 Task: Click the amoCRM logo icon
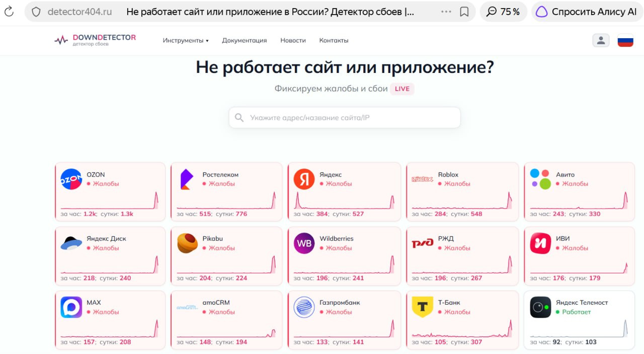(187, 307)
